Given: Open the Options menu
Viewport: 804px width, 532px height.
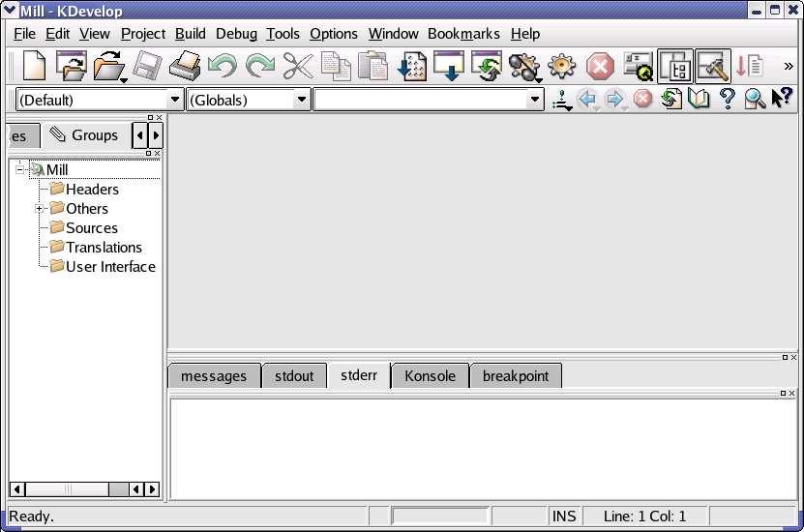Looking at the screenshot, I should click(334, 34).
